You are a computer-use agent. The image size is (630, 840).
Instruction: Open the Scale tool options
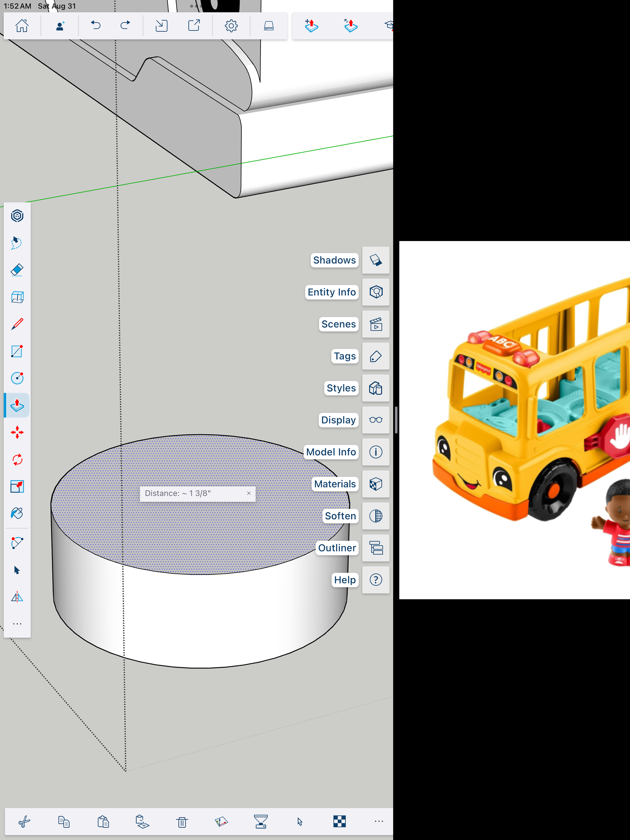coord(17,486)
